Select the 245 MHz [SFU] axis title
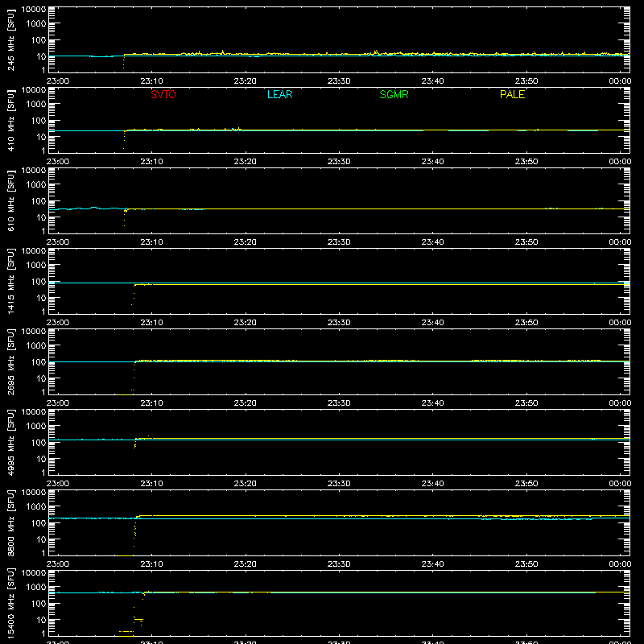This screenshot has width=644, height=644. tap(11, 40)
